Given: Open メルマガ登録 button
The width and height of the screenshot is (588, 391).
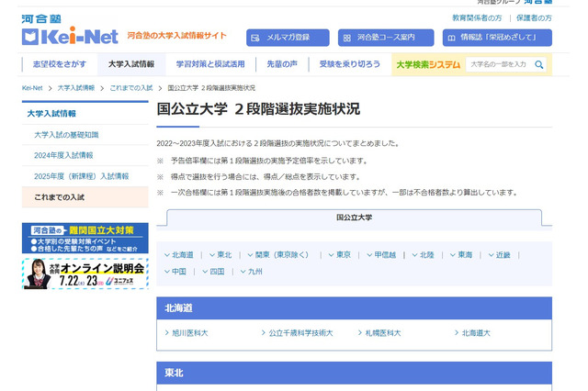Looking at the screenshot, I should pos(288,38).
